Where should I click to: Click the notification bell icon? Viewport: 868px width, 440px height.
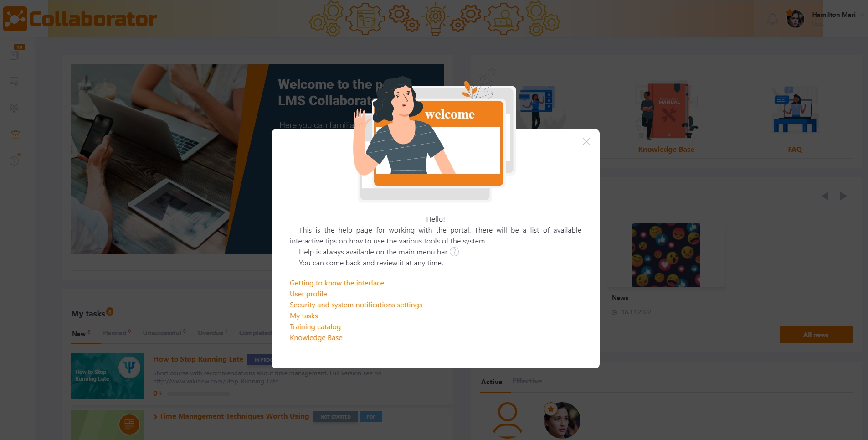click(772, 19)
